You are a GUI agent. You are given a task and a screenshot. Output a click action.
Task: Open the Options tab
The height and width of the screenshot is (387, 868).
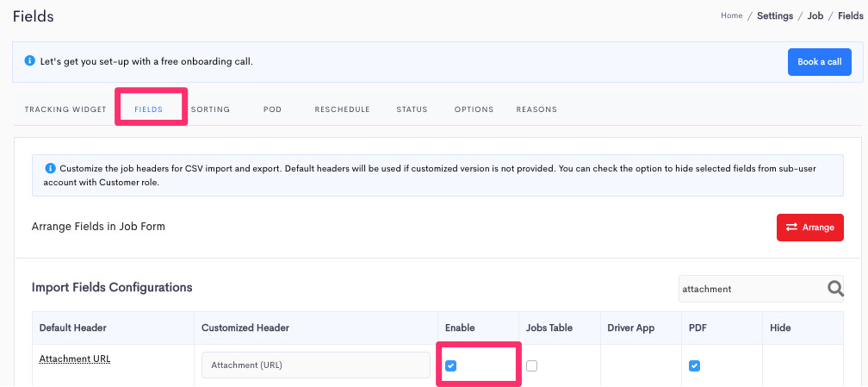[x=474, y=109]
